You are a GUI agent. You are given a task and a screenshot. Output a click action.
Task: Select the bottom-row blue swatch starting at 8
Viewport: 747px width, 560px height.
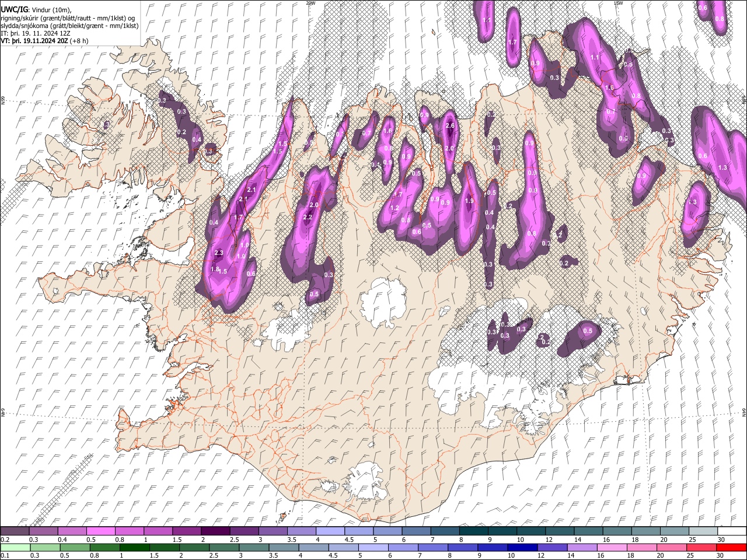pyautogui.click(x=463, y=548)
